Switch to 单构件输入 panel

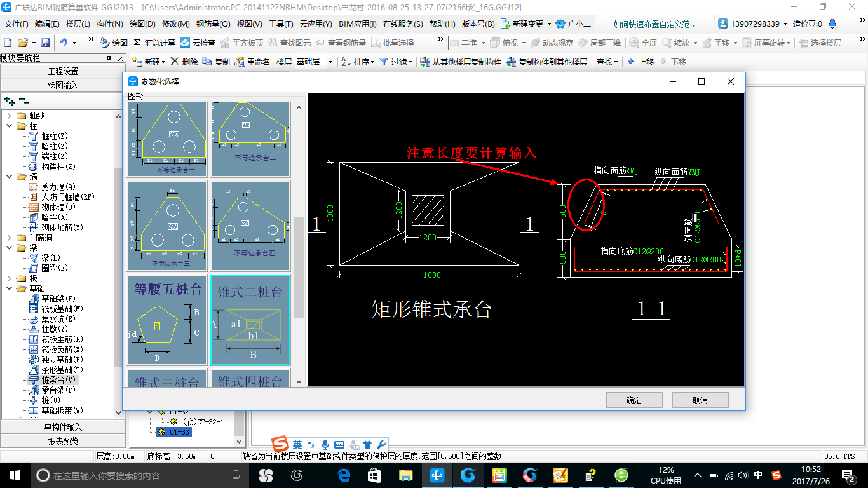point(64,427)
